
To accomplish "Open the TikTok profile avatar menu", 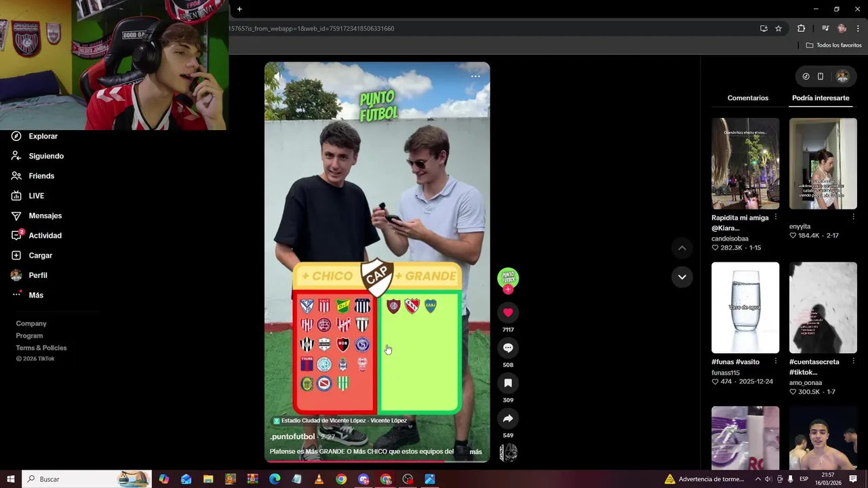I will click(x=842, y=77).
